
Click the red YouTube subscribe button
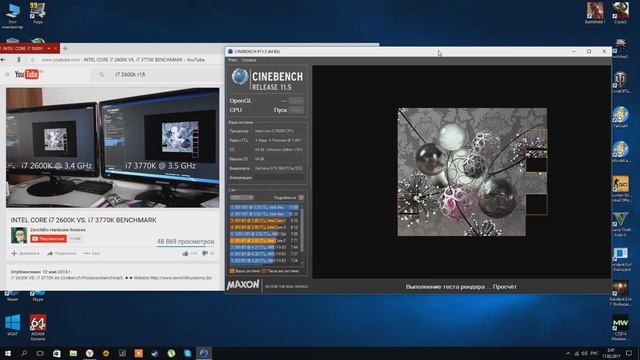(x=49, y=239)
